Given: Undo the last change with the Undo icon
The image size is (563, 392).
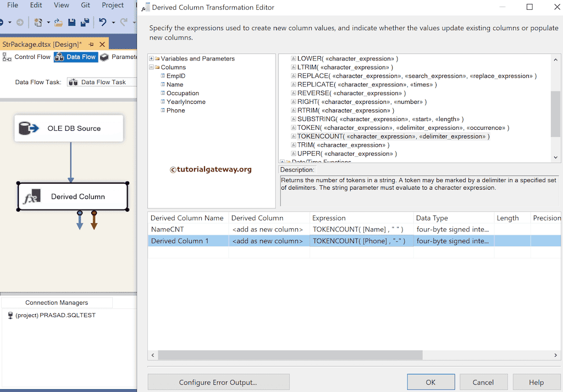Looking at the screenshot, I should tap(102, 22).
